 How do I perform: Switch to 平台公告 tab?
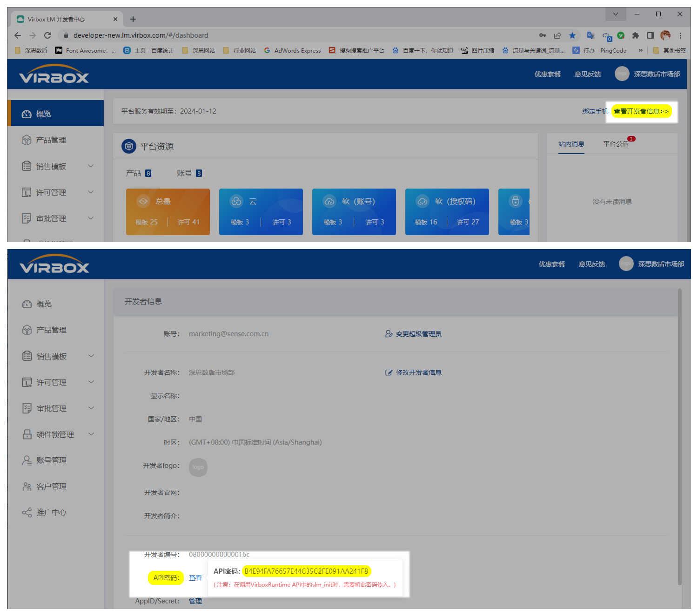coord(616,144)
